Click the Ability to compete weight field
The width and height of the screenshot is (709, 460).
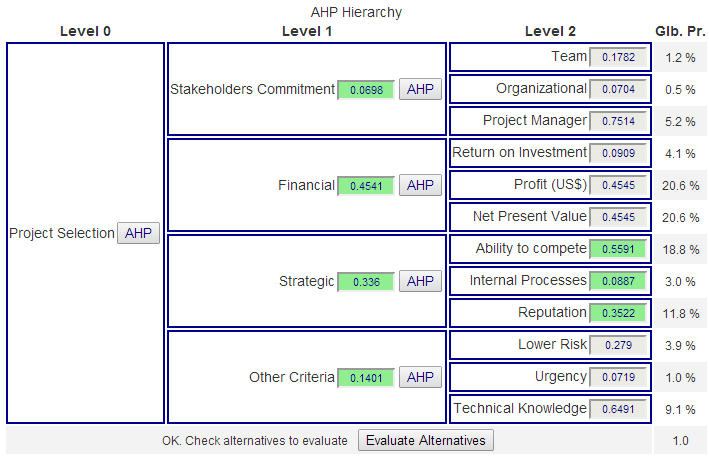pos(618,249)
